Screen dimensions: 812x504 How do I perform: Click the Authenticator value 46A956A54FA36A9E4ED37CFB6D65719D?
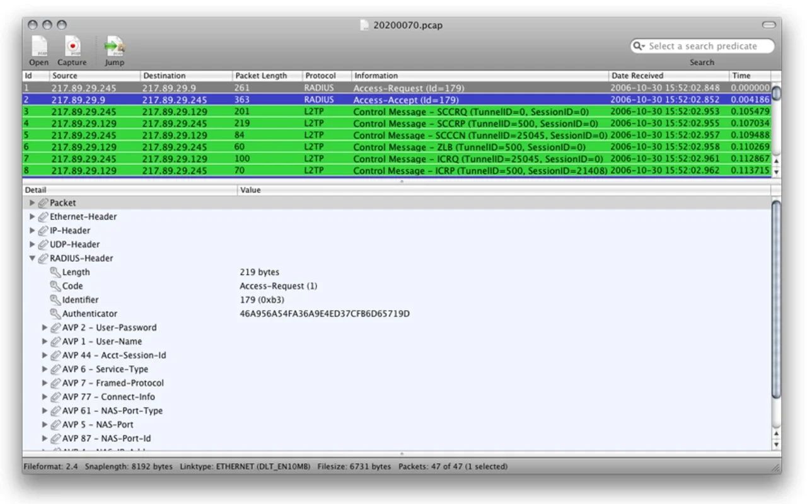click(x=325, y=314)
